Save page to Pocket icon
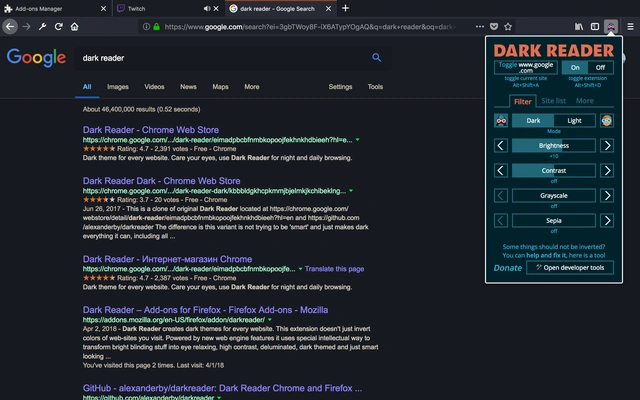The image size is (640, 400). coord(494,27)
